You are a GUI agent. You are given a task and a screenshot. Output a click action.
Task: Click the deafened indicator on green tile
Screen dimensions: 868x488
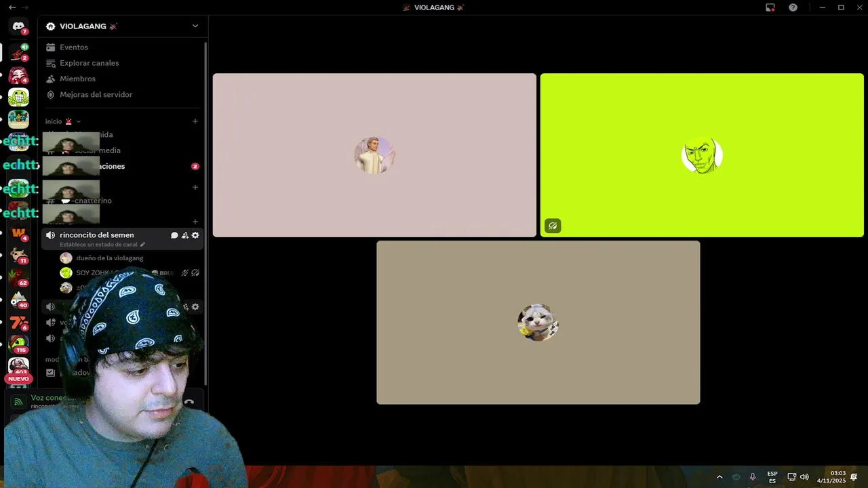point(553,226)
